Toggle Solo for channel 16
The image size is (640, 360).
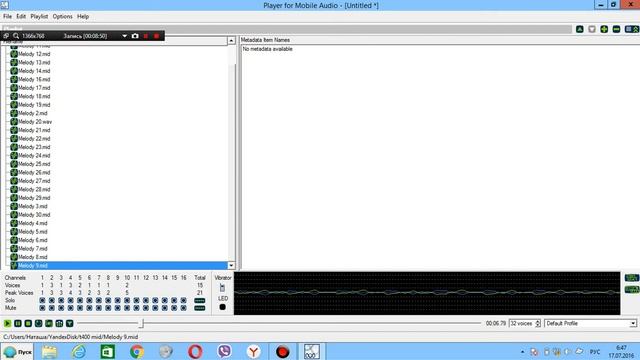click(184, 300)
